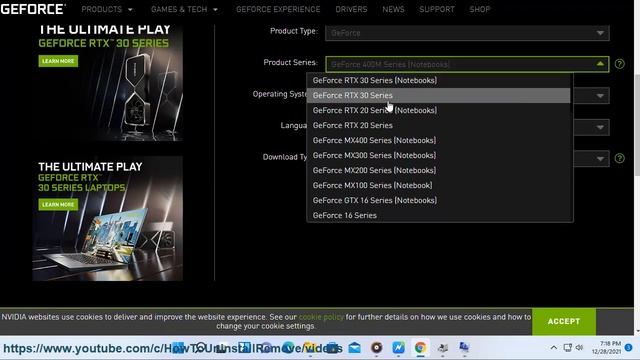
Task: Open the disc-shaped app in taskbar
Action: (376, 348)
